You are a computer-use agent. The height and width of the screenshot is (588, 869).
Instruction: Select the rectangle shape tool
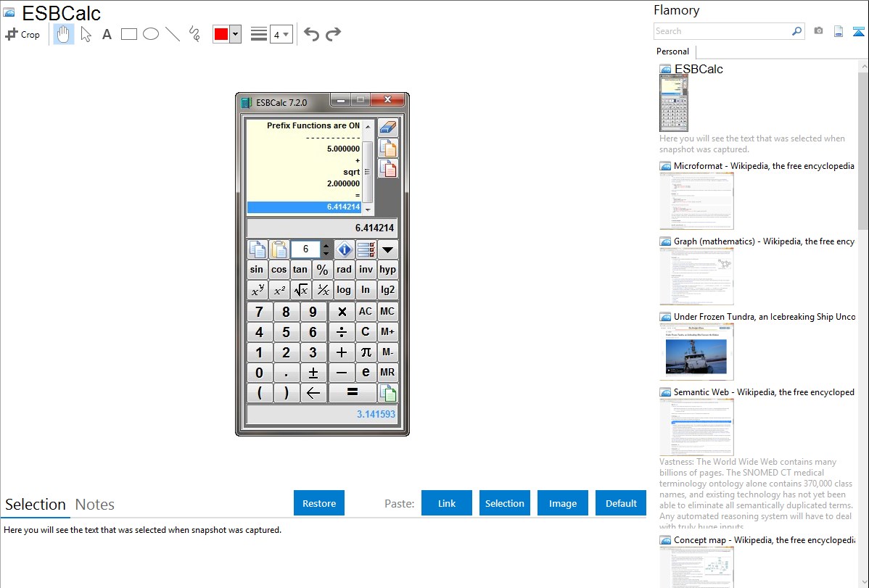pyautogui.click(x=128, y=34)
